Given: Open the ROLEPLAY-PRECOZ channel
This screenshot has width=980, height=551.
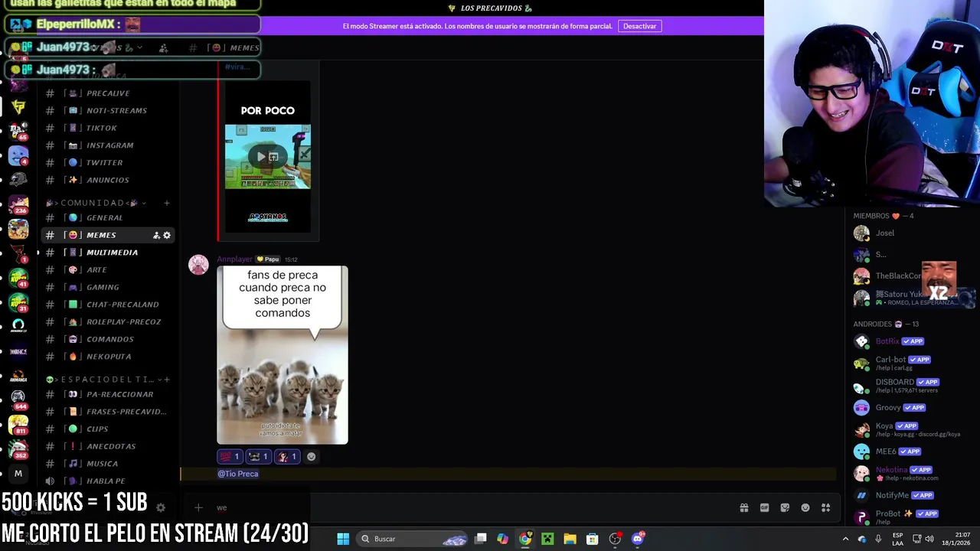Looking at the screenshot, I should [x=108, y=322].
